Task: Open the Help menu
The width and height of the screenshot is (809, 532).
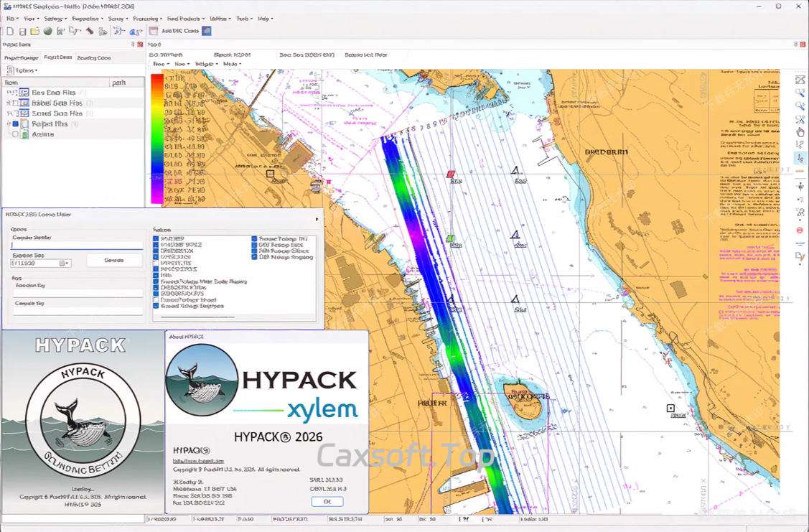Action: click(265, 18)
